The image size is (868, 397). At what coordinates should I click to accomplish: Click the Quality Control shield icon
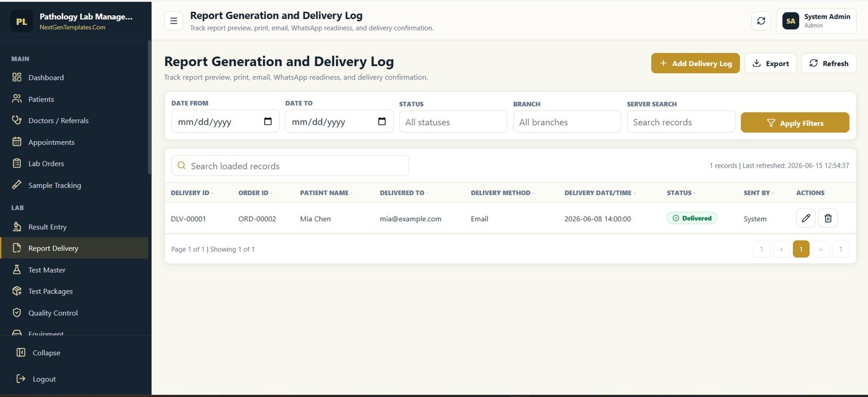point(17,312)
